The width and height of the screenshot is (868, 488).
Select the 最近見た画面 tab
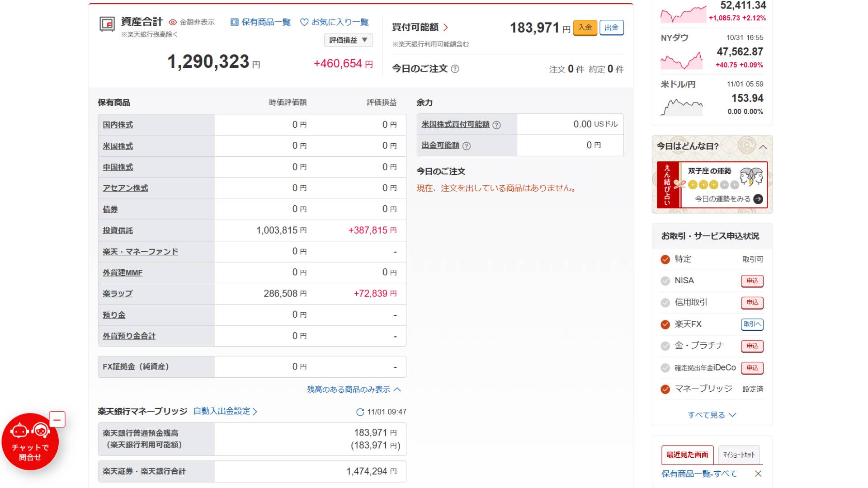pos(687,455)
